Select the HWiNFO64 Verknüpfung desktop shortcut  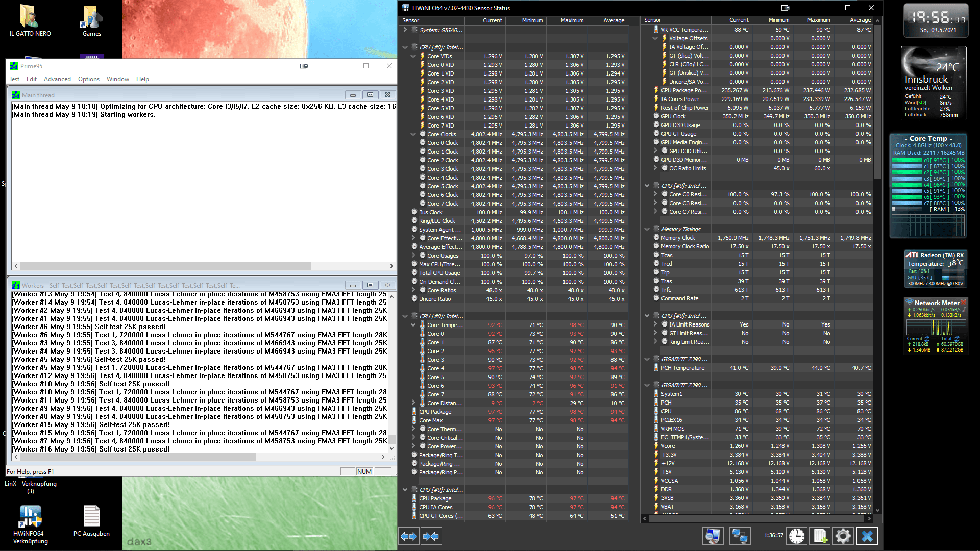[x=30, y=524]
